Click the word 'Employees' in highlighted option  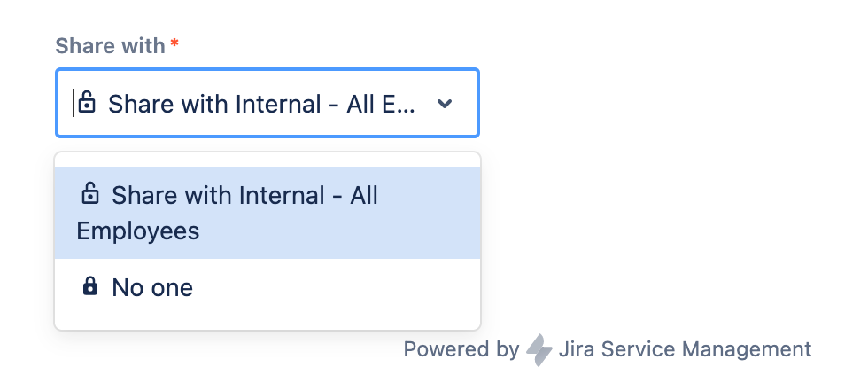click(x=138, y=231)
